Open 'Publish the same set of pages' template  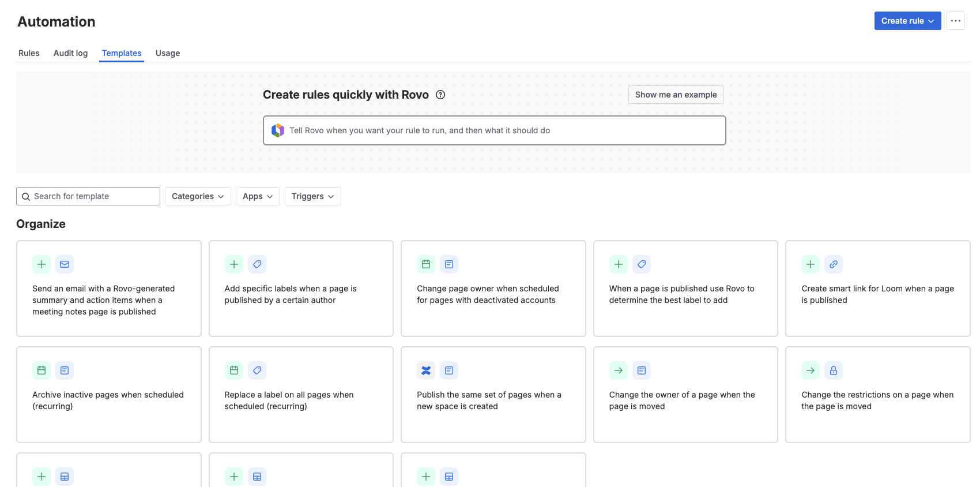493,395
